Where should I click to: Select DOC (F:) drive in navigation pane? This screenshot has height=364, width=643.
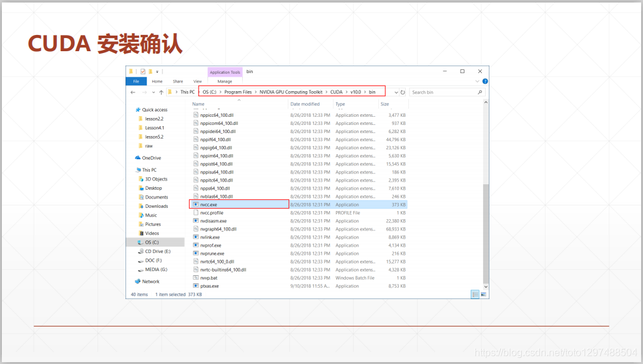[150, 260]
